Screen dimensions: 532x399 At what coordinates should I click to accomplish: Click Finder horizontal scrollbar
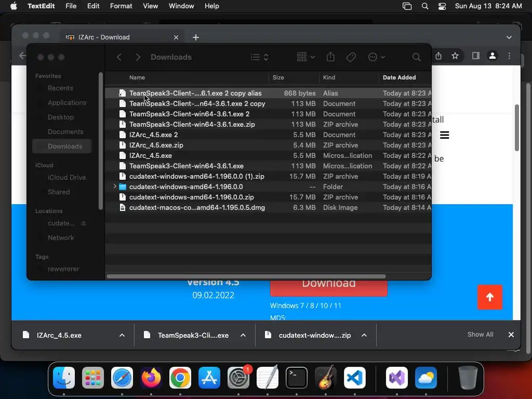pos(246,276)
